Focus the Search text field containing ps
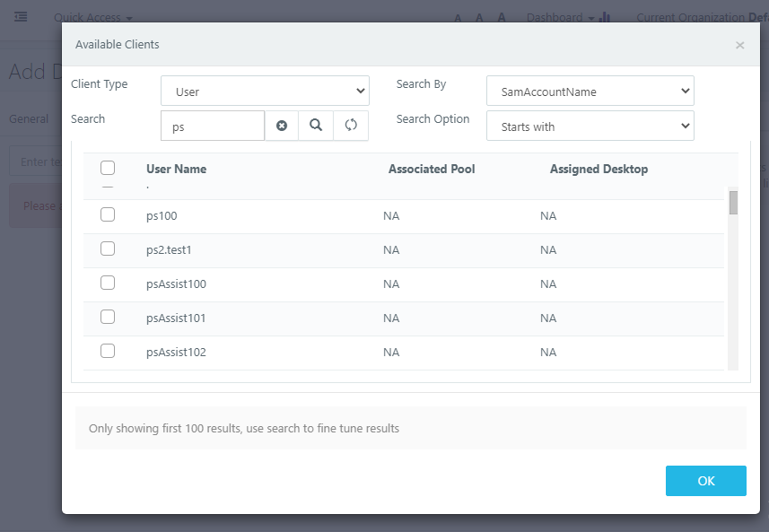769x532 pixels. tap(213, 126)
